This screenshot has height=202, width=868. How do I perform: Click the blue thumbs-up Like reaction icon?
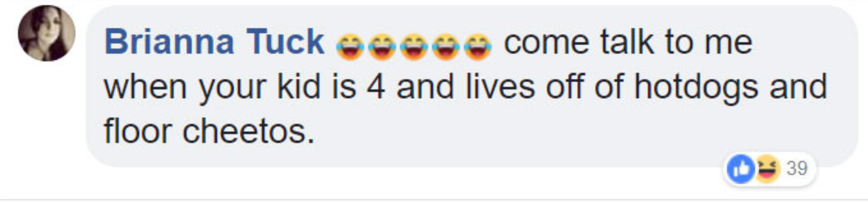[x=741, y=168]
